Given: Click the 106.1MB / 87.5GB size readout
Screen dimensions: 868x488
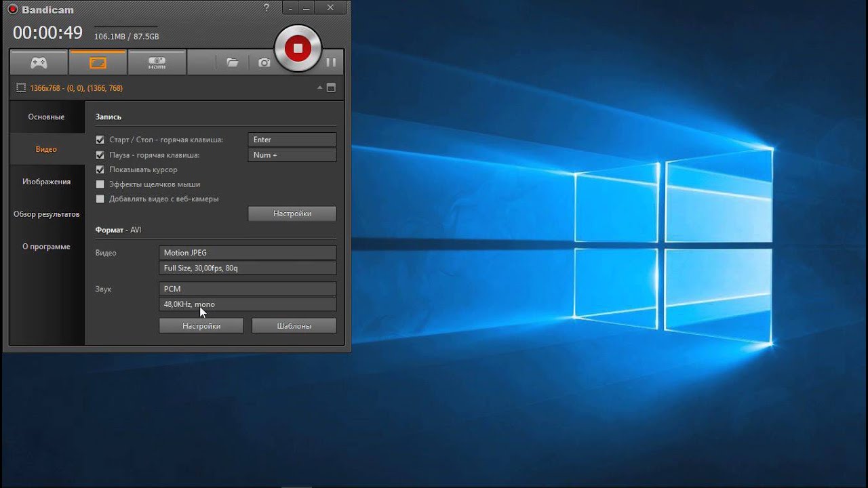Looking at the screenshot, I should pos(126,37).
